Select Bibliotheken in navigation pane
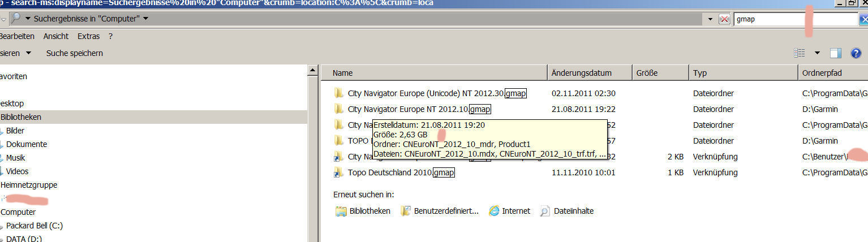This screenshot has height=242, width=868. click(x=21, y=117)
